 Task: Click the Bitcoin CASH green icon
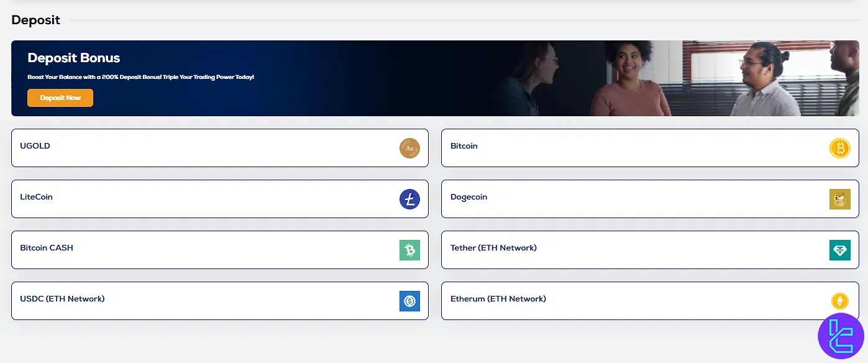click(x=409, y=250)
